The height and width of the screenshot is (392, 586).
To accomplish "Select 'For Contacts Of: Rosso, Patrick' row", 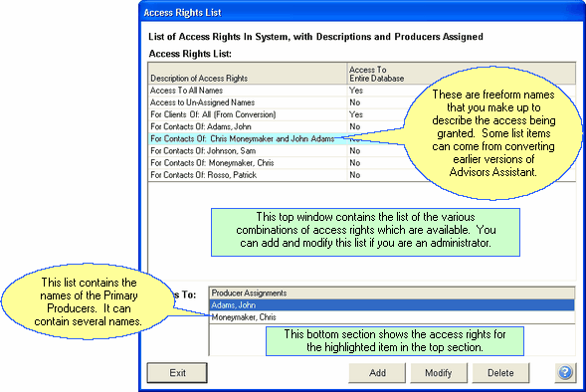I will 361,175.
